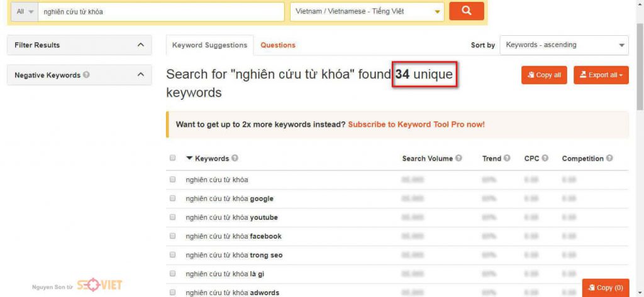The height and width of the screenshot is (297, 644).
Task: Tick the select-all keywords checkbox
Action: pyautogui.click(x=172, y=158)
